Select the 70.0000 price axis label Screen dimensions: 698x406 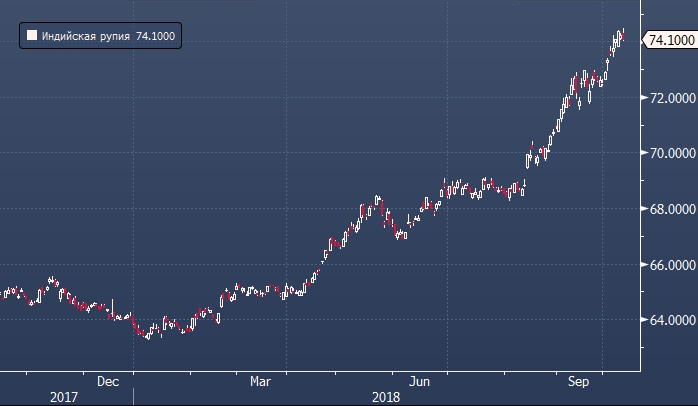click(670, 154)
